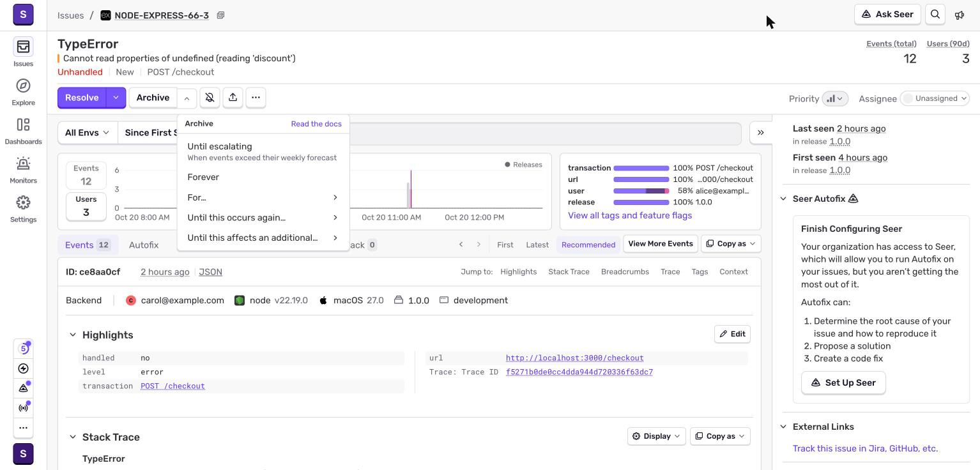Collapse the Stack Trace section
This screenshot has height=470, width=980.
tap(73, 437)
